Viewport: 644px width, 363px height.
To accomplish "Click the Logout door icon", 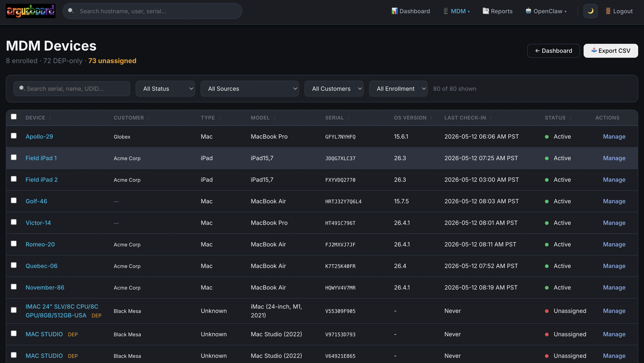I will pyautogui.click(x=608, y=11).
